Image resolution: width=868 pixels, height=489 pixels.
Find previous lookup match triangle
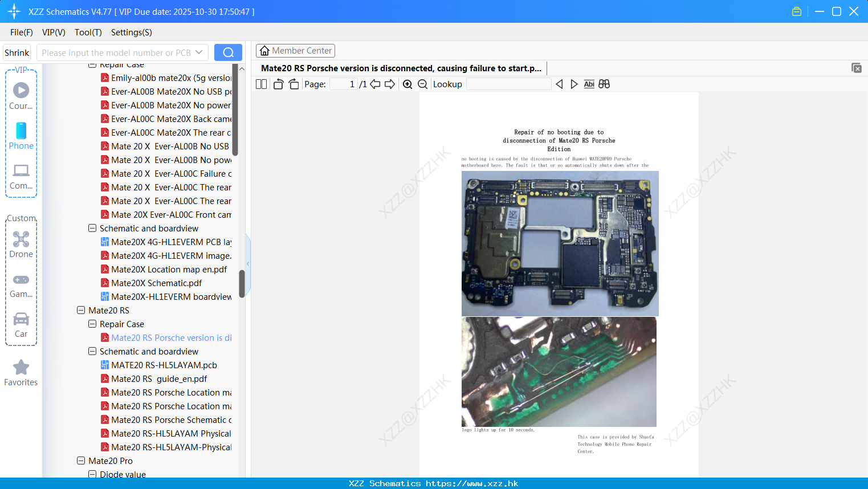559,84
